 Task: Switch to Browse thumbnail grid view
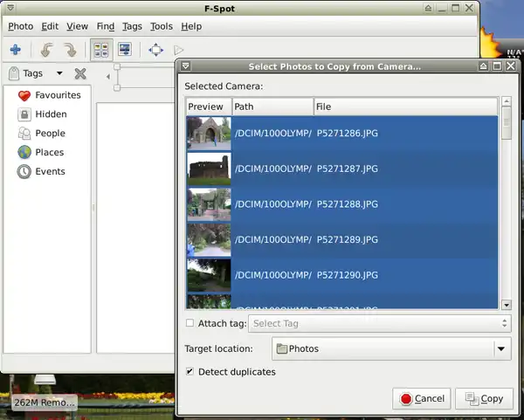click(x=101, y=50)
